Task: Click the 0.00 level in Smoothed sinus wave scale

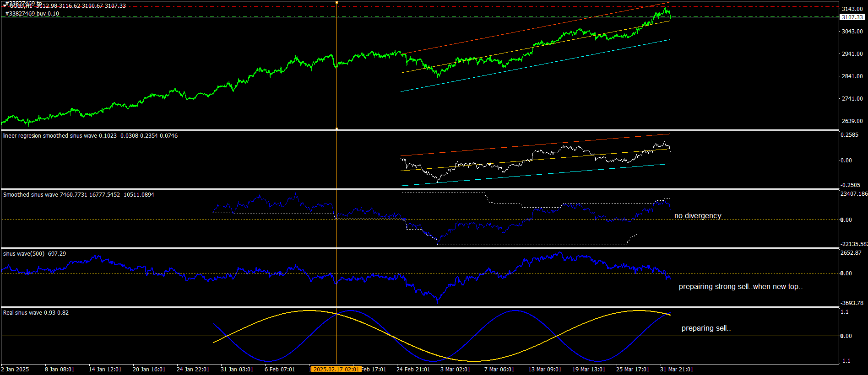Action: pyautogui.click(x=846, y=220)
